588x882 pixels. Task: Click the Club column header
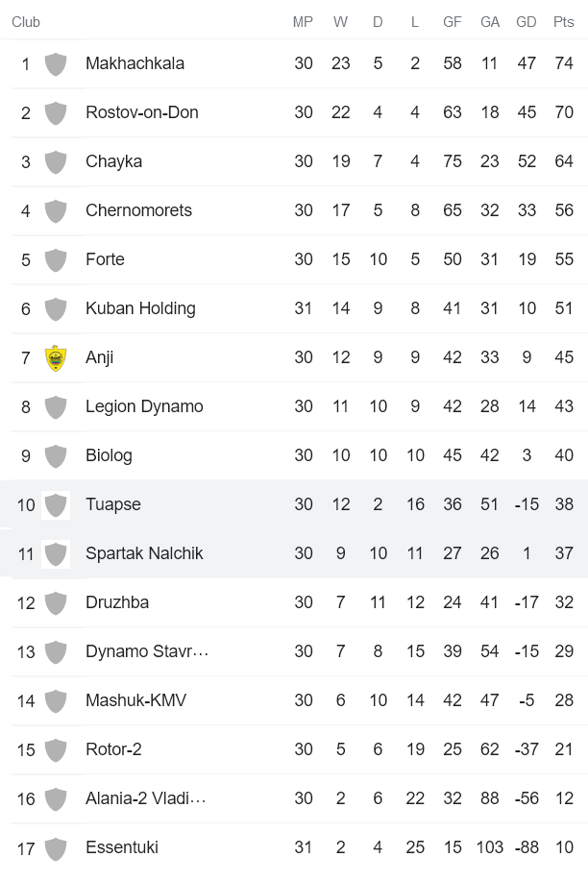point(26,22)
